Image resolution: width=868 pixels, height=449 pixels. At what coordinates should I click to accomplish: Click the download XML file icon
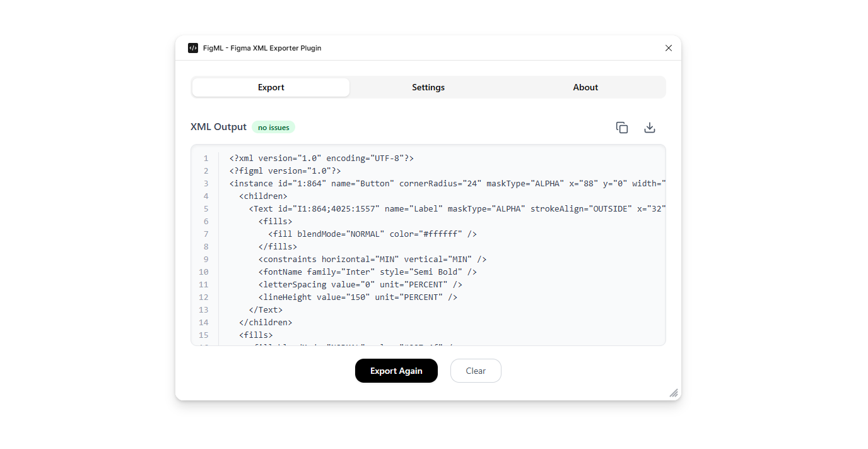(649, 127)
